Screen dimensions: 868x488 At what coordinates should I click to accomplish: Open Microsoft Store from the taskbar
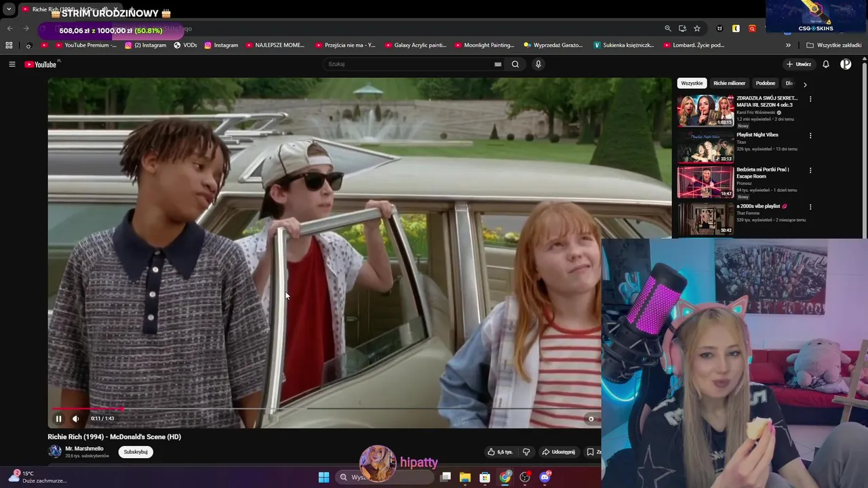coord(485,477)
